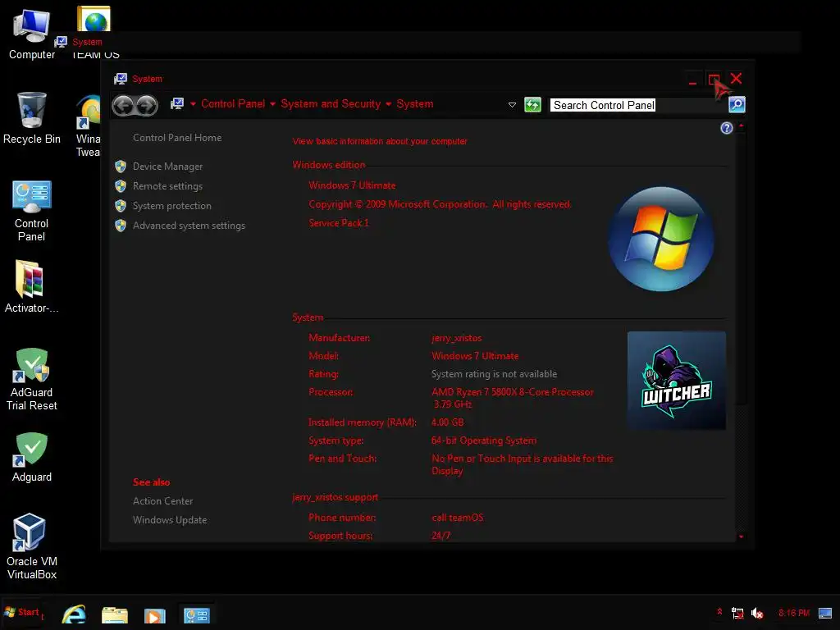
Task: Maximize the System window
Action: click(714, 80)
